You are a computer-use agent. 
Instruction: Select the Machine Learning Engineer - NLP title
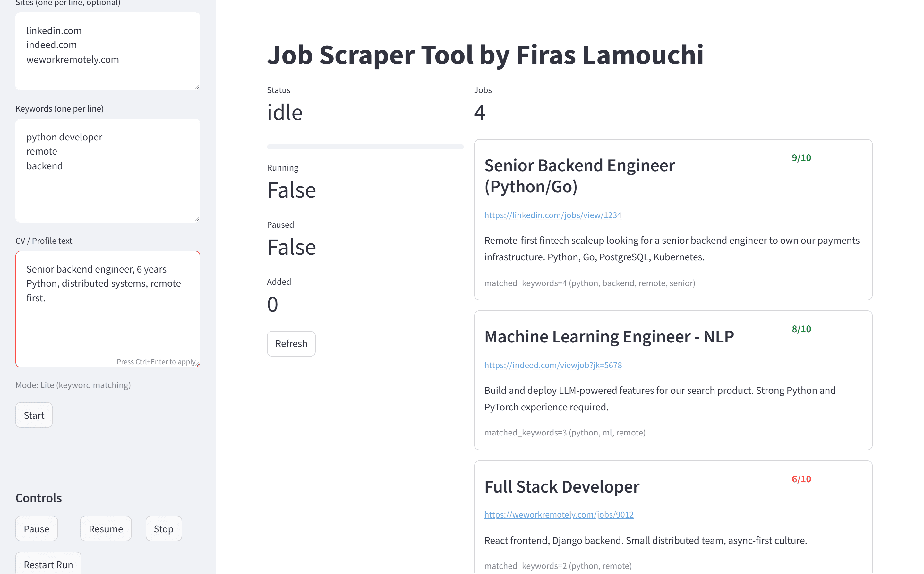[609, 337]
